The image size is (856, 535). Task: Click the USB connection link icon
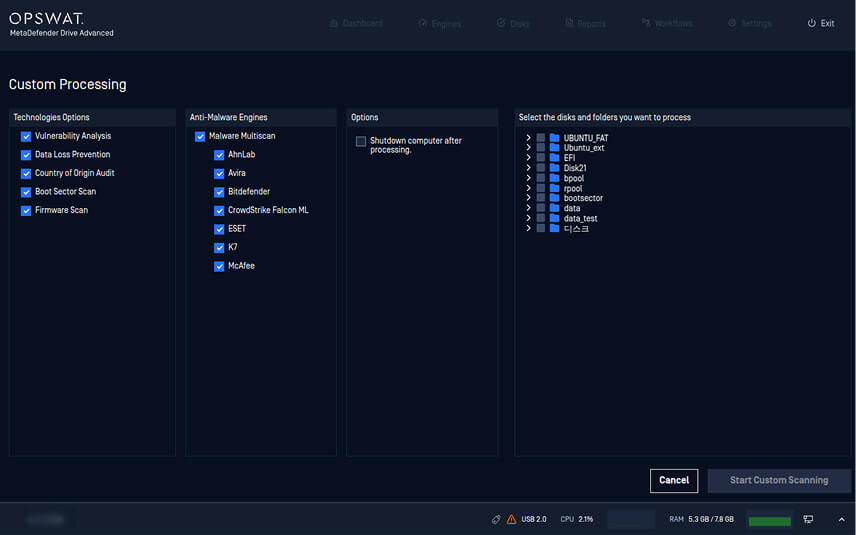pos(496,519)
